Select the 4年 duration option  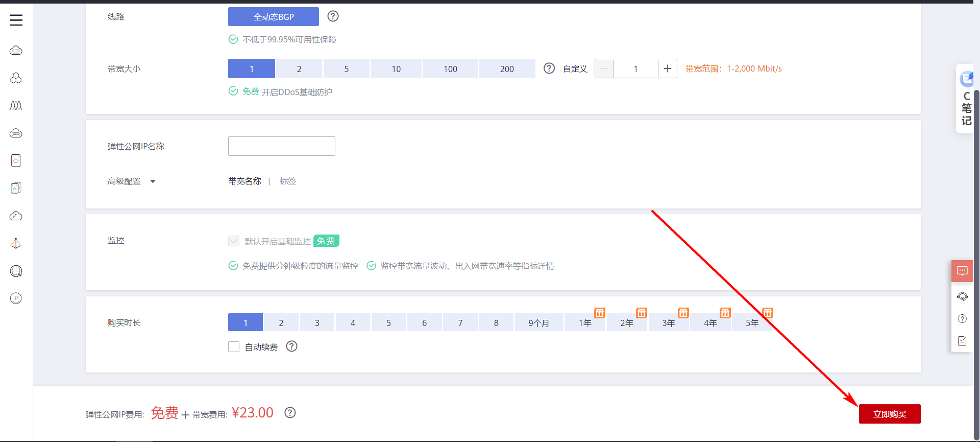(710, 322)
